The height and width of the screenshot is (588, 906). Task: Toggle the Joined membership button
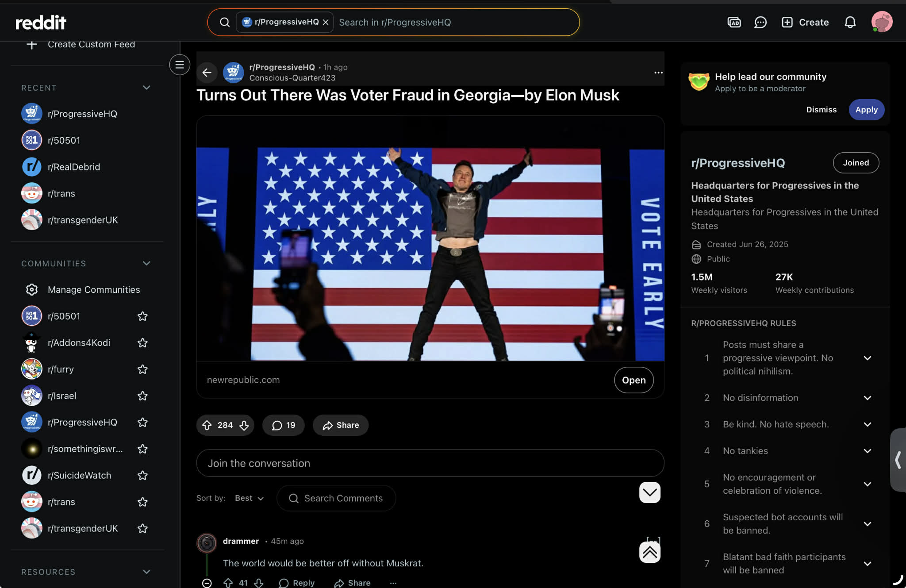tap(856, 163)
